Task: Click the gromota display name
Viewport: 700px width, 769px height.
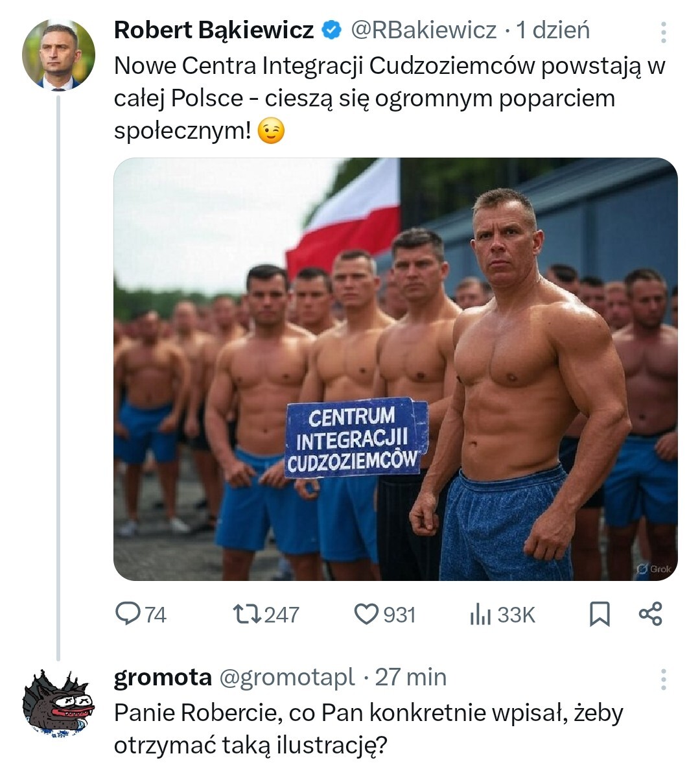Action: 163,678
